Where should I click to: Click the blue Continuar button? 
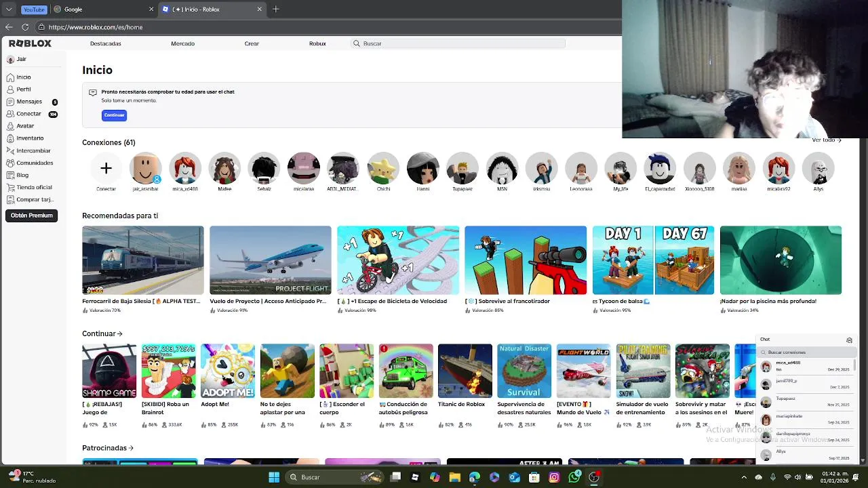(x=114, y=115)
